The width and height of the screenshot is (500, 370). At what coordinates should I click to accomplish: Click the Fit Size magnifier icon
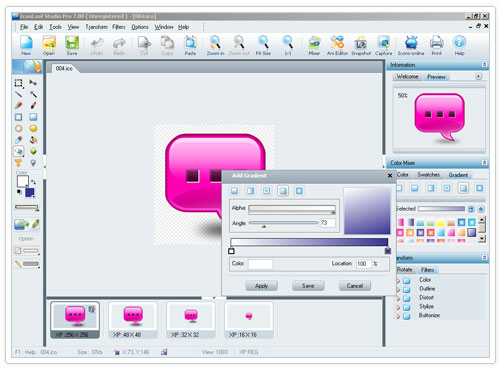[x=263, y=45]
